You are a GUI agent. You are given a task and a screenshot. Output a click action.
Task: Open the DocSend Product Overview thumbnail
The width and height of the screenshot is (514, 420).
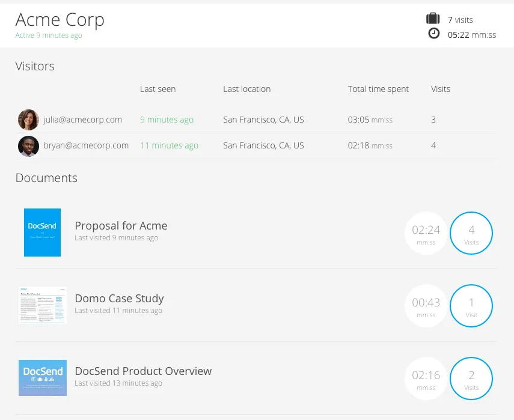point(43,378)
